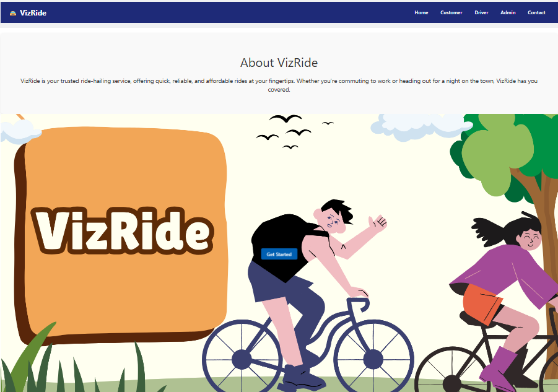Go to the Customer page
Image resolution: width=558 pixels, height=392 pixels.
coord(451,12)
